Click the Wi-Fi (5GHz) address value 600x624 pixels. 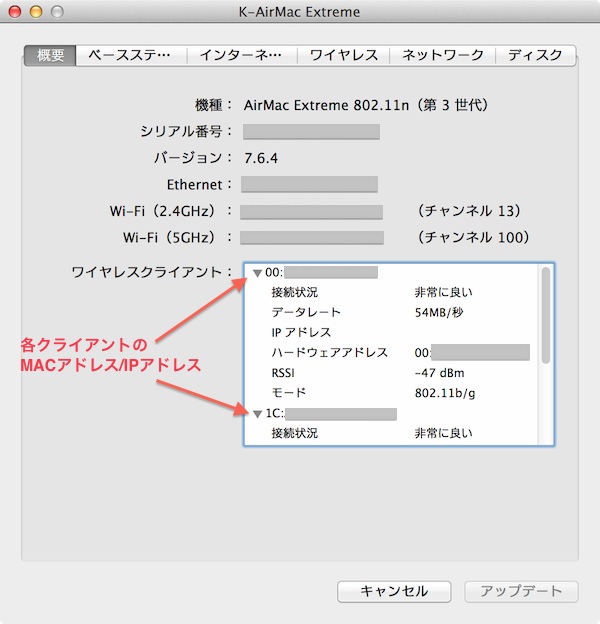click(312, 238)
